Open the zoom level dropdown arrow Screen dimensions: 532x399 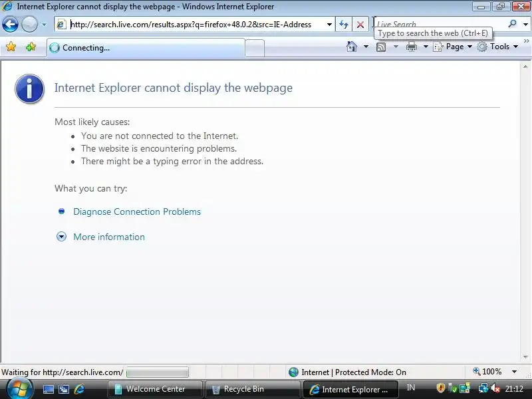pos(514,372)
